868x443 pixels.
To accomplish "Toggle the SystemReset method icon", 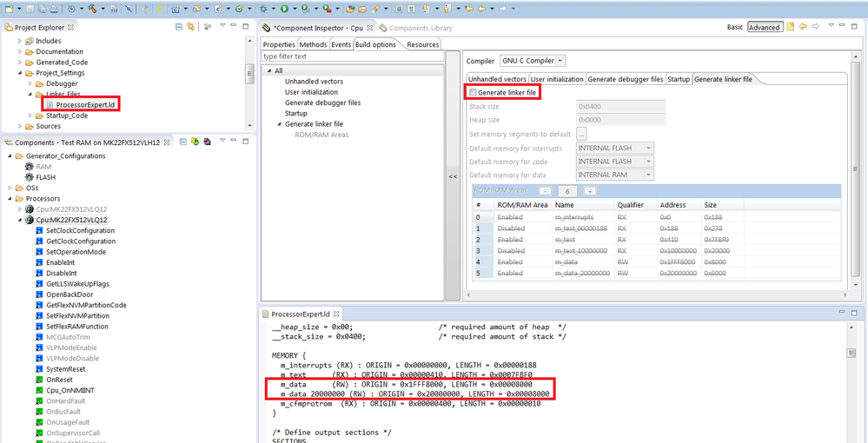I will [x=39, y=369].
